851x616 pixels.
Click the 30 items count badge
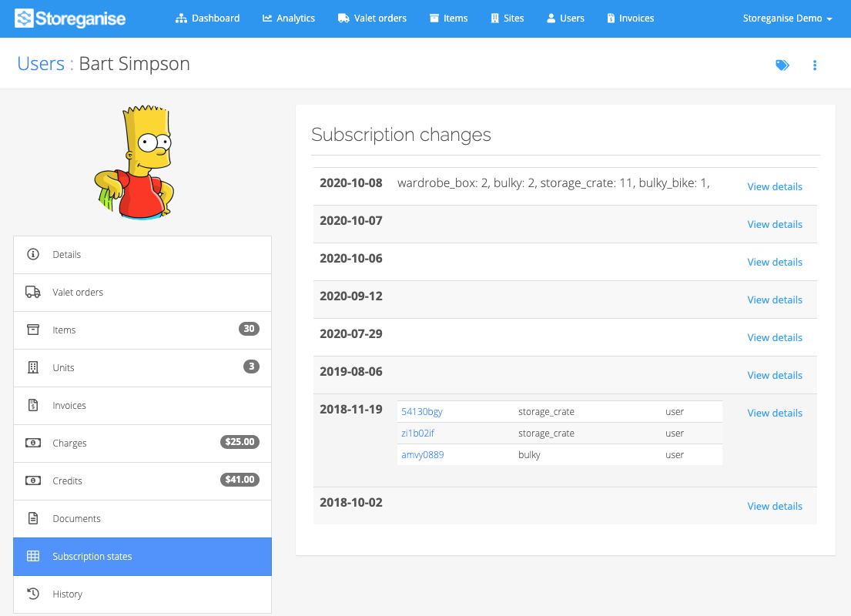(x=249, y=328)
